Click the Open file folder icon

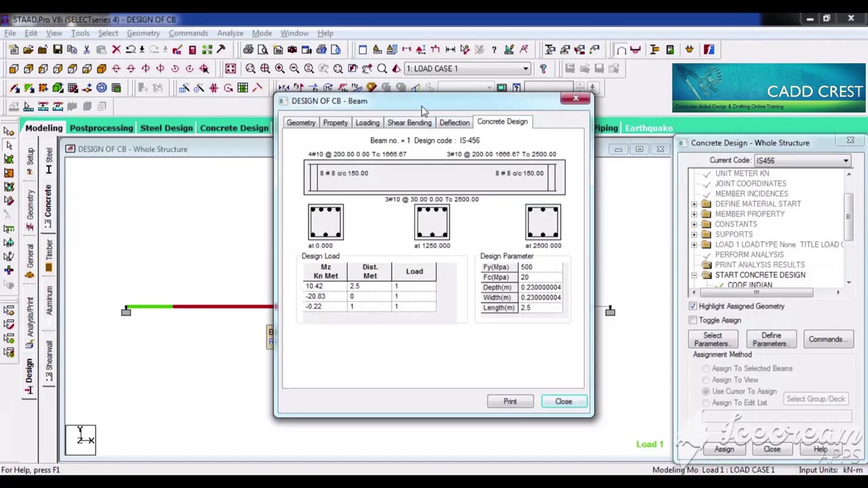tap(28, 49)
